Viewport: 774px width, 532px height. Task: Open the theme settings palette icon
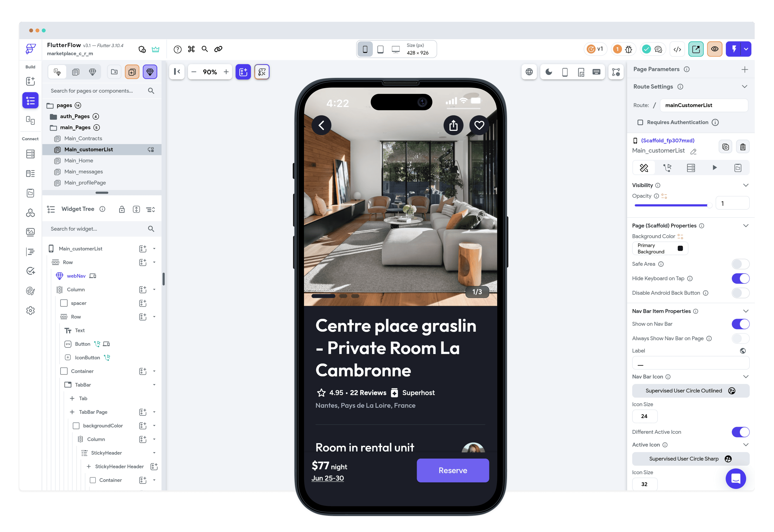tap(30, 291)
